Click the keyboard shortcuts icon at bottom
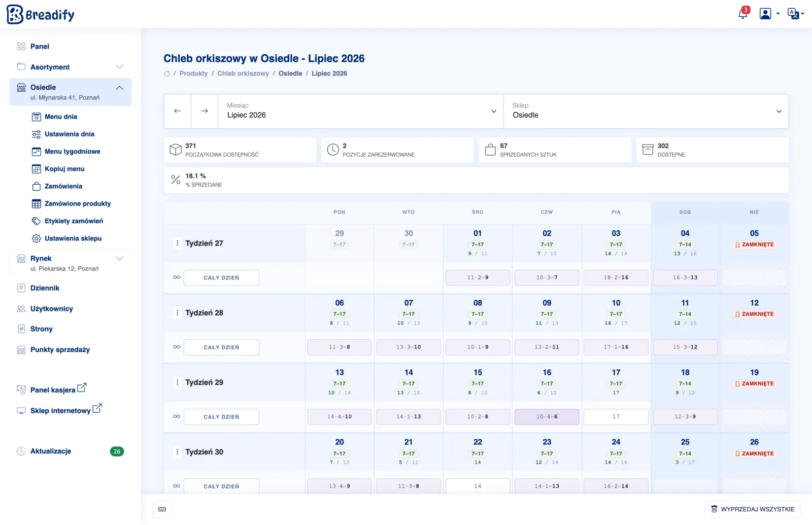Viewport: 812px width, 525px height. coord(162,509)
